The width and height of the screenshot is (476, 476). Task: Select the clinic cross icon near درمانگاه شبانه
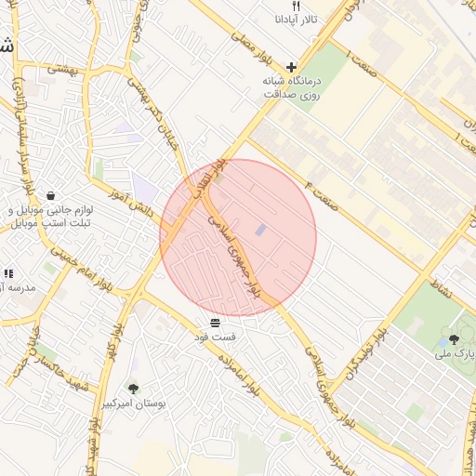[291, 67]
